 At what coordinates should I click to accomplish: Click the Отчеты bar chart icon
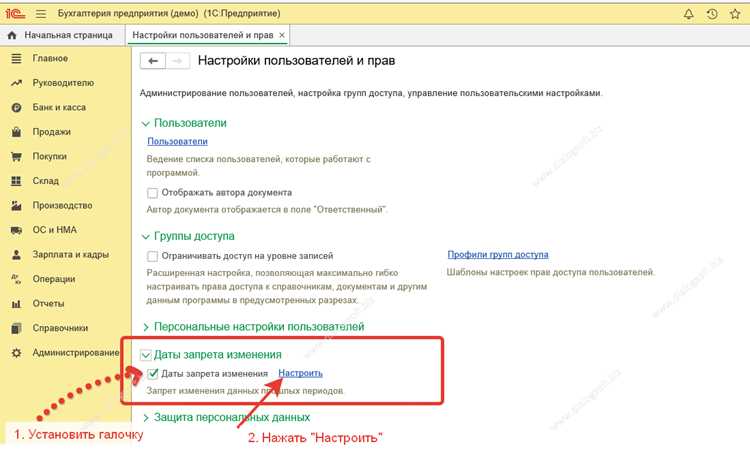pos(16,304)
